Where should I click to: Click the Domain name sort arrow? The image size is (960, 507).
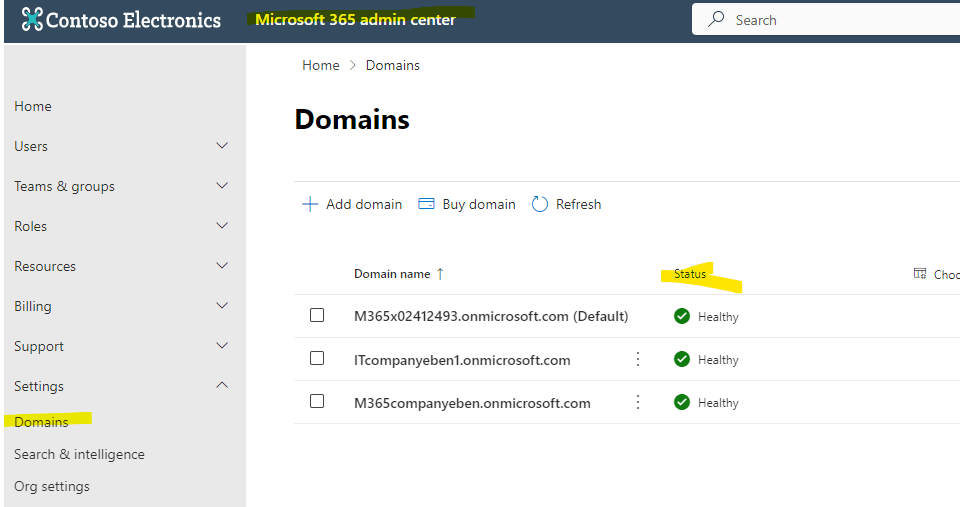pos(440,274)
